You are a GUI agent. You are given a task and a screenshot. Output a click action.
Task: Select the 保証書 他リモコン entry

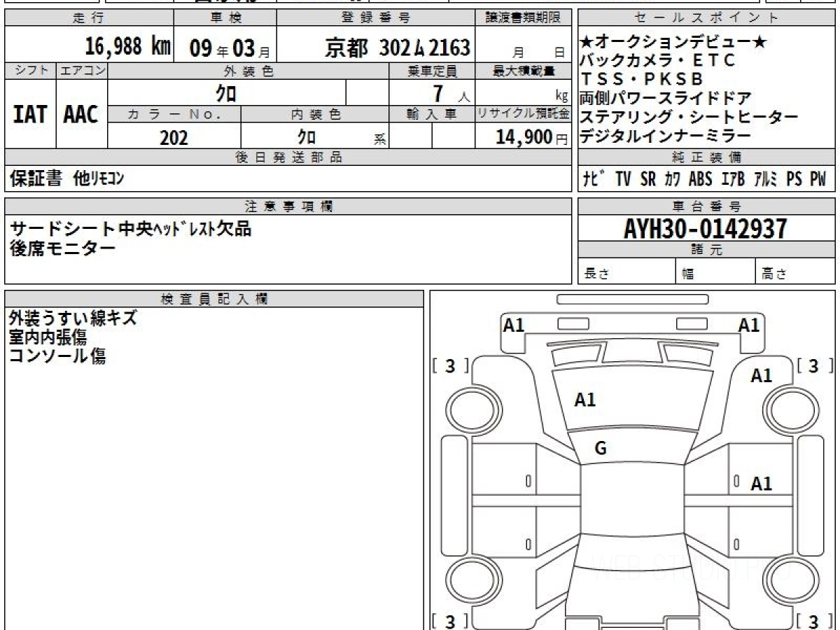pos(66,179)
